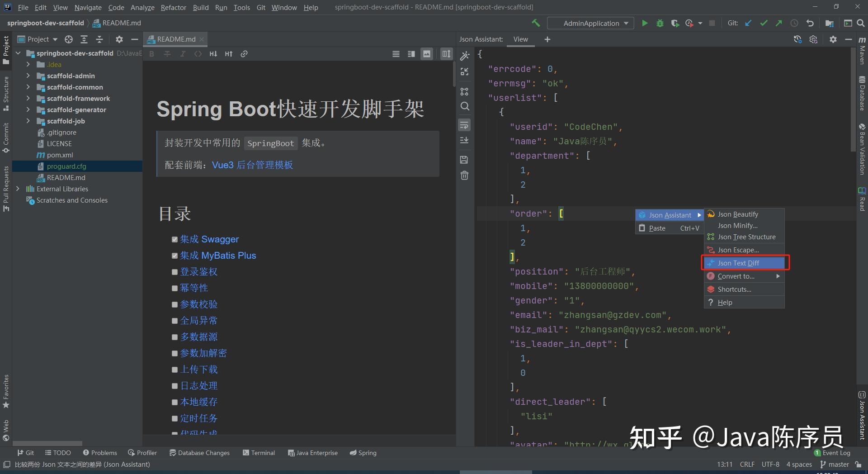Select the Json Beautify wand icon
This screenshot has height=474, width=868.
(x=464, y=55)
